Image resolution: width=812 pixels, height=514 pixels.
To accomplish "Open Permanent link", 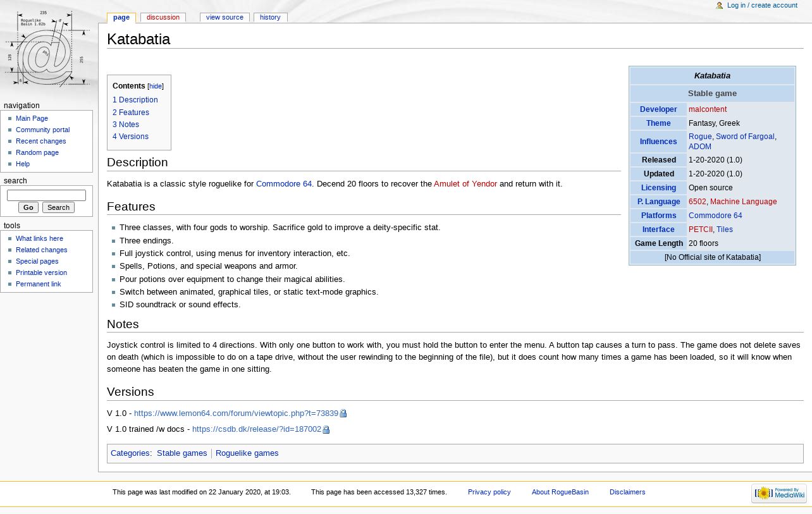I will (x=38, y=285).
